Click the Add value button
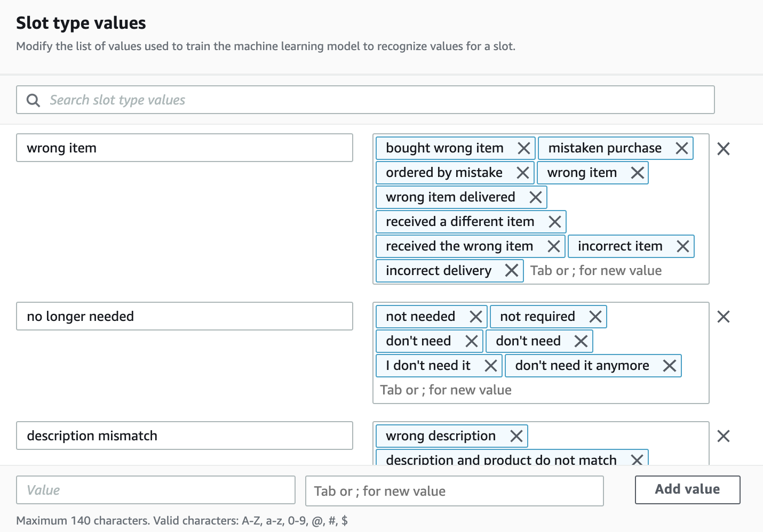 (687, 489)
